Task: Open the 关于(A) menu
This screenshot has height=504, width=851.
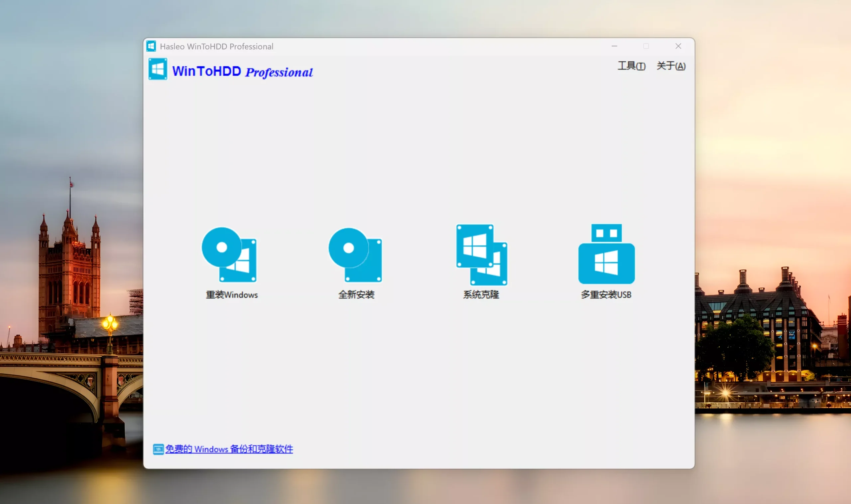Action: point(671,66)
